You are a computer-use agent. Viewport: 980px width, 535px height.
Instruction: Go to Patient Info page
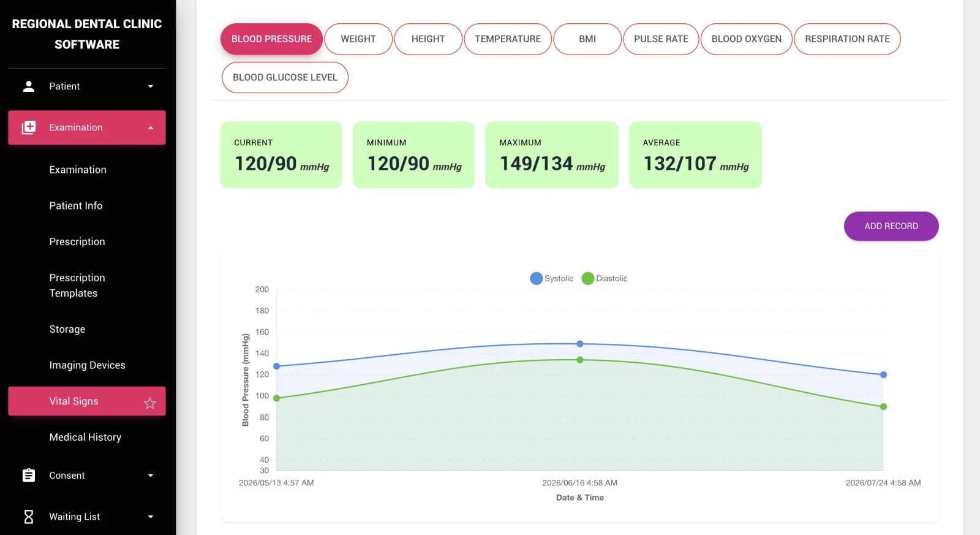[76, 206]
